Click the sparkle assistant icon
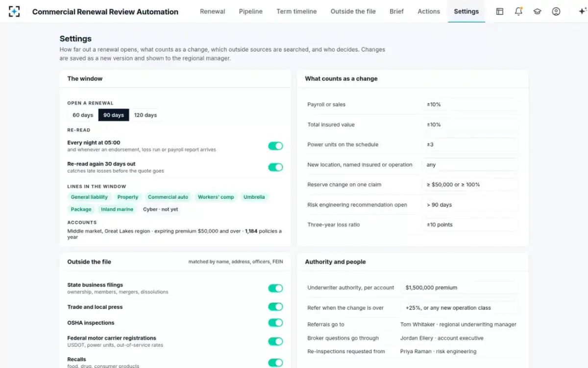The width and height of the screenshot is (588, 368). pos(582,11)
